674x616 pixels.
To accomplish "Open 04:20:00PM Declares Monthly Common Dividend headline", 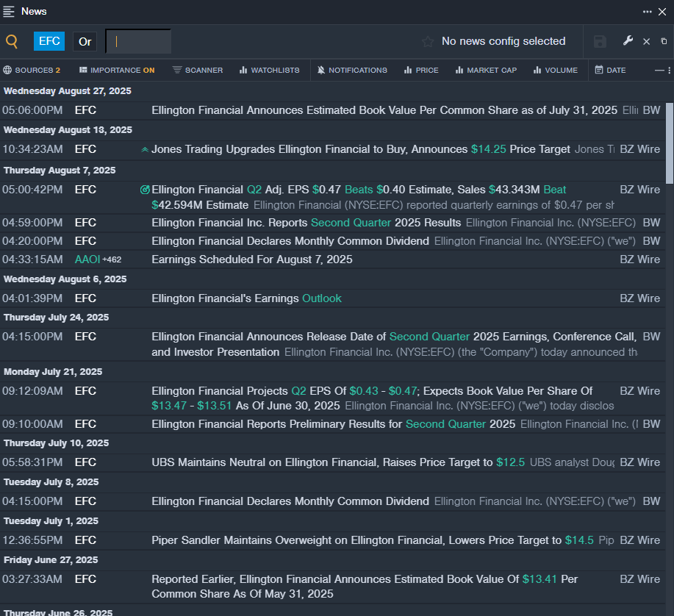I will 290,241.
